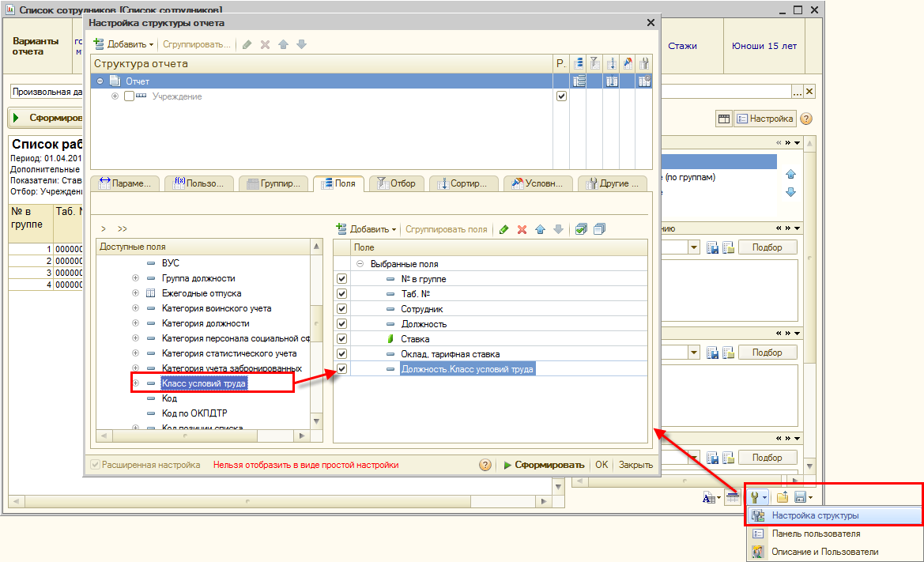Screen dimensions: 924x562
Task: Click Сформировать button in dialog
Action: click(x=544, y=465)
